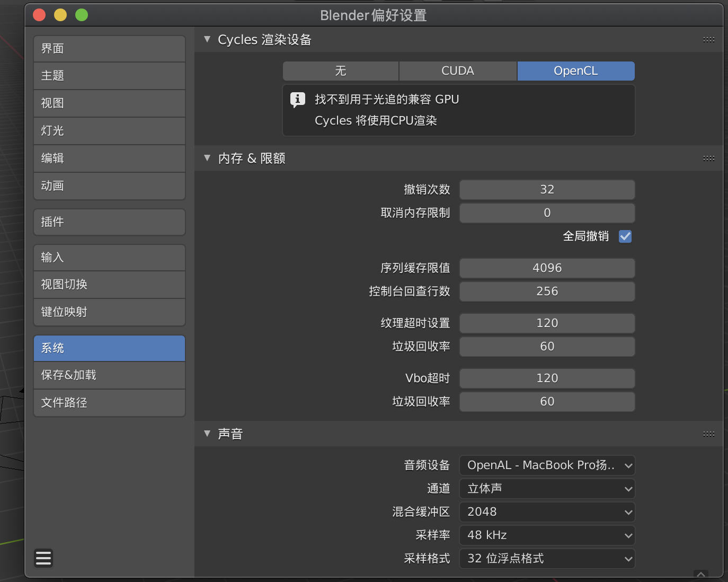
Task: Switch to the 插件 preferences tab
Action: [109, 222]
